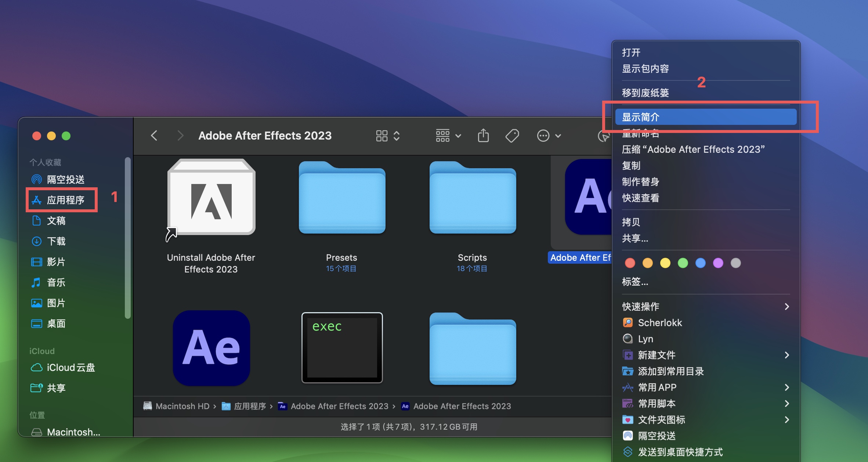Apply the yellow tag color
Viewport: 868px width, 462px height.
click(665, 263)
